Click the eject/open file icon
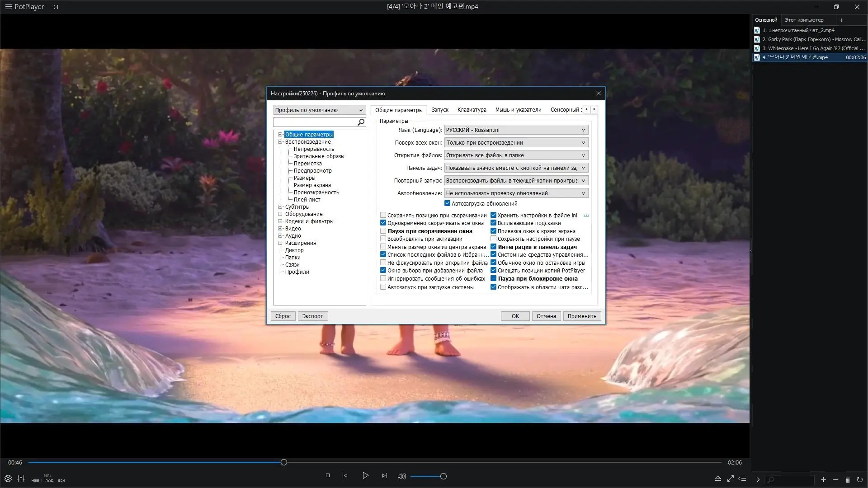 718,479
